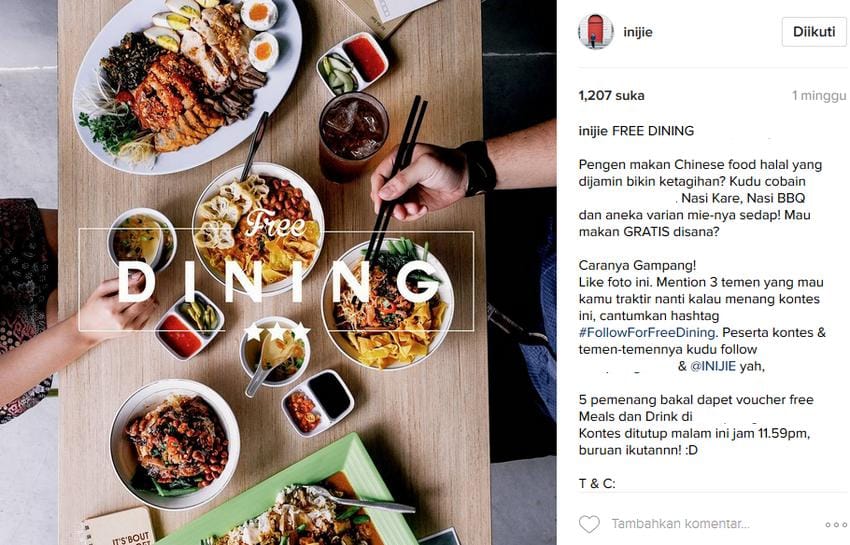Click the T & C text in caption
This screenshot has height=545, width=850.
point(597,483)
